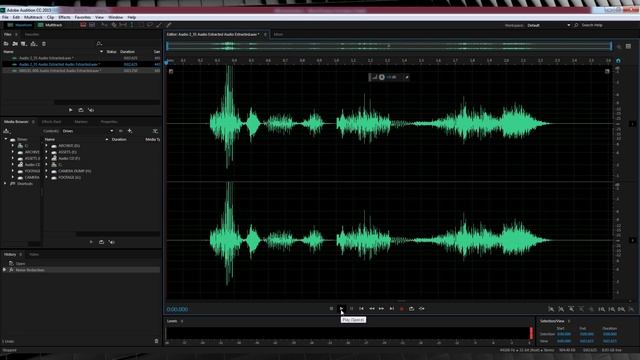This screenshot has width=640, height=360.
Task: Click the Play transport button
Action: pyautogui.click(x=342, y=309)
